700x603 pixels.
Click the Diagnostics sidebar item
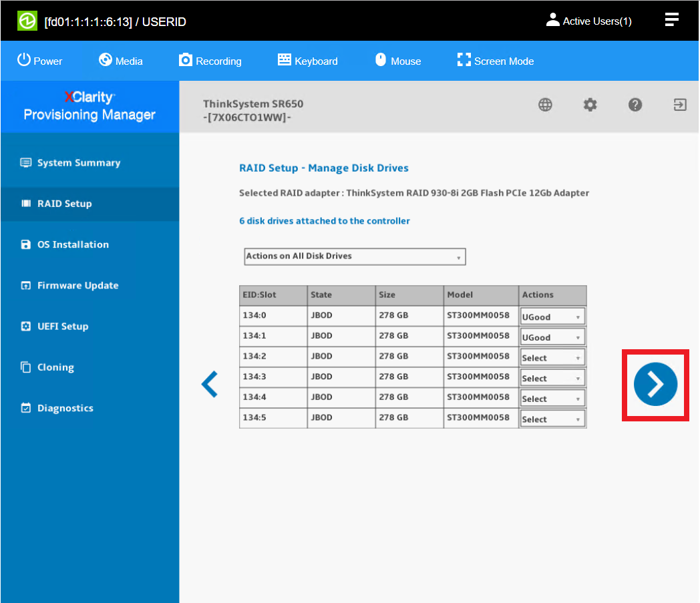(x=65, y=408)
